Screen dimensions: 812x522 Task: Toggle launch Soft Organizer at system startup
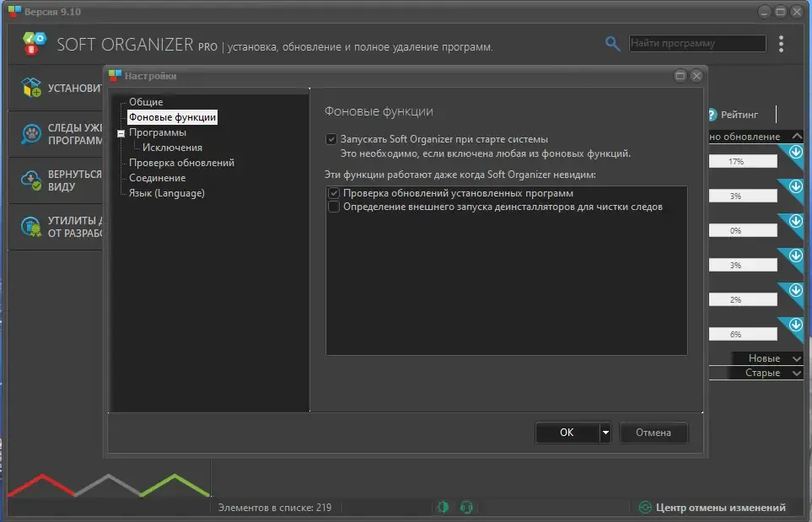[x=331, y=139]
